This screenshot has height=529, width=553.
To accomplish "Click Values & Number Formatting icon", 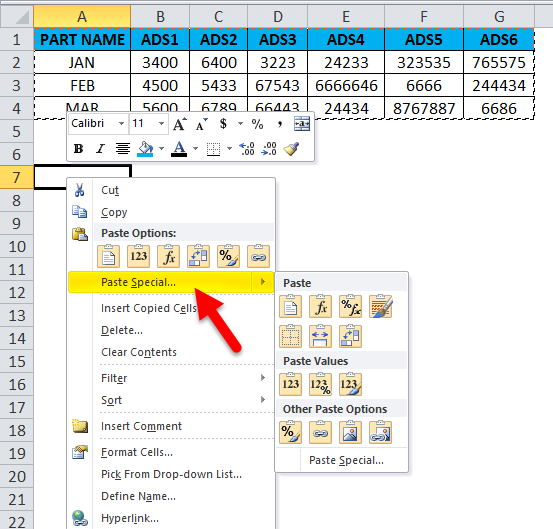I will coord(320,384).
